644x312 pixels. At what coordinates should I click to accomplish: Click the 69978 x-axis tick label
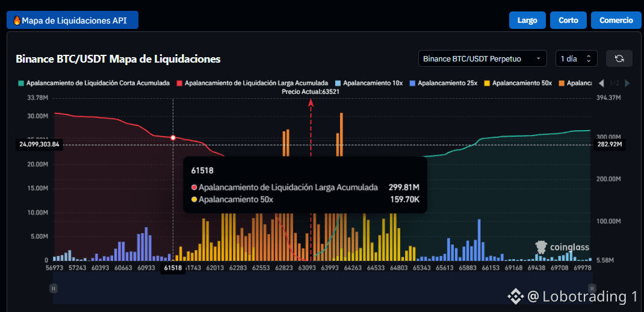583,267
